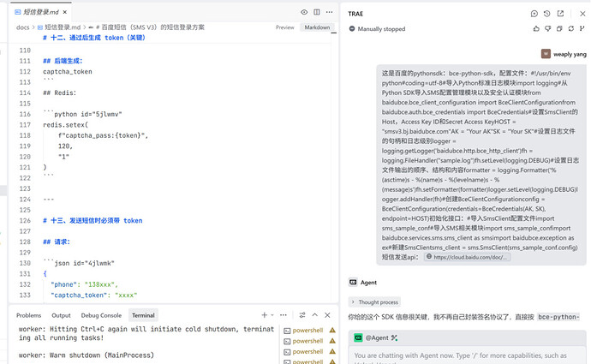
Task: Open chat history clock icon
Action: pyautogui.click(x=547, y=14)
